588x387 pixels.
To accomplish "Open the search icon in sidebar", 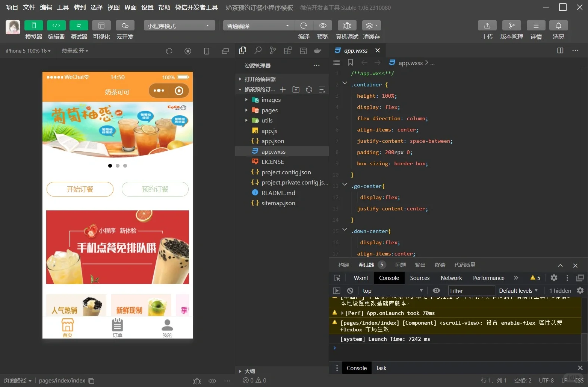I will (258, 50).
